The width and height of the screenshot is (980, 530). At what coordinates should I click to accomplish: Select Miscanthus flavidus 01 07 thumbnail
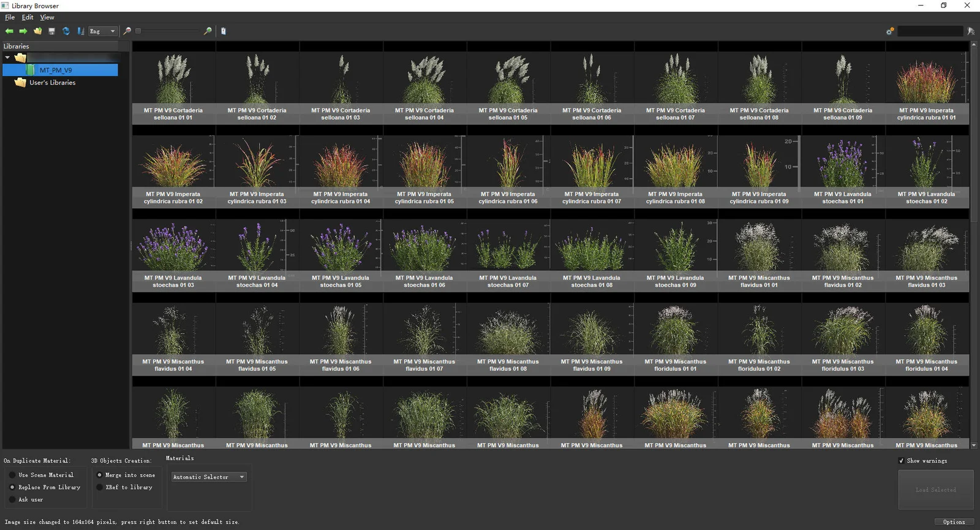point(424,335)
